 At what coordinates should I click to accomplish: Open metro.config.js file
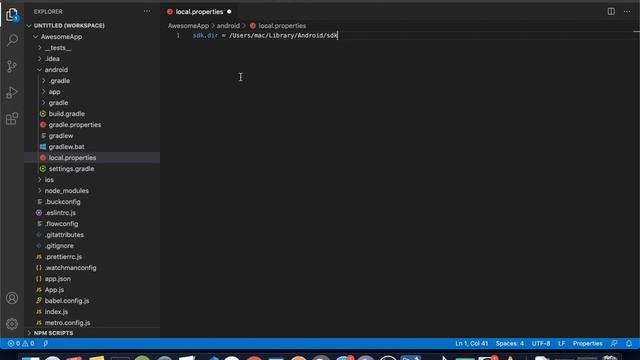tap(67, 323)
